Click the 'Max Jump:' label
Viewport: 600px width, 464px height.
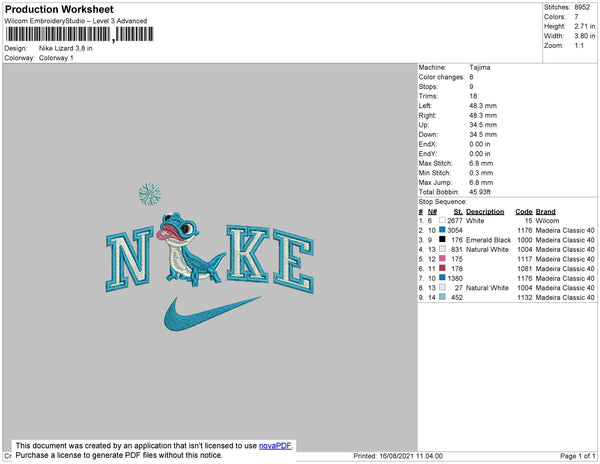click(435, 182)
